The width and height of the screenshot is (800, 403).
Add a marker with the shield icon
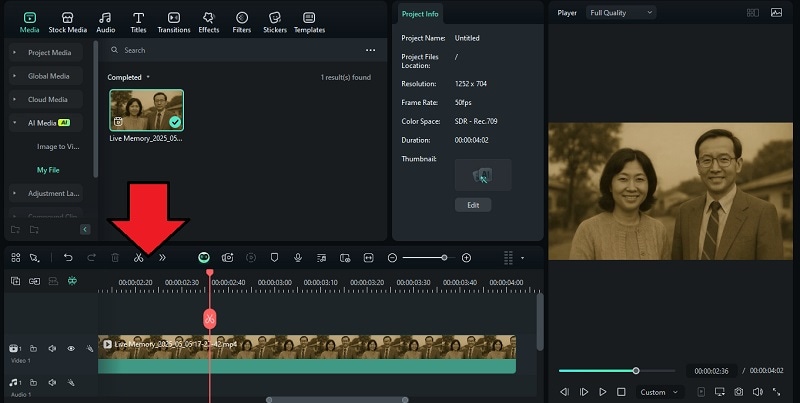tap(274, 258)
